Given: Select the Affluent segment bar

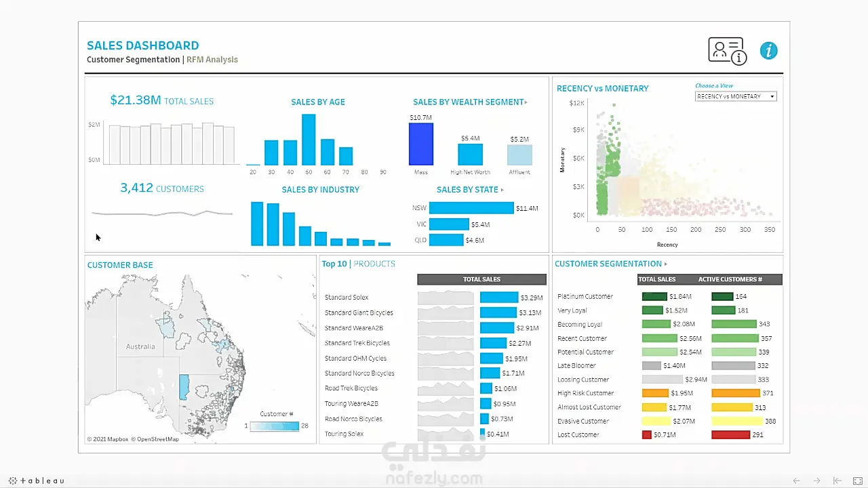Looking at the screenshot, I should [x=519, y=155].
